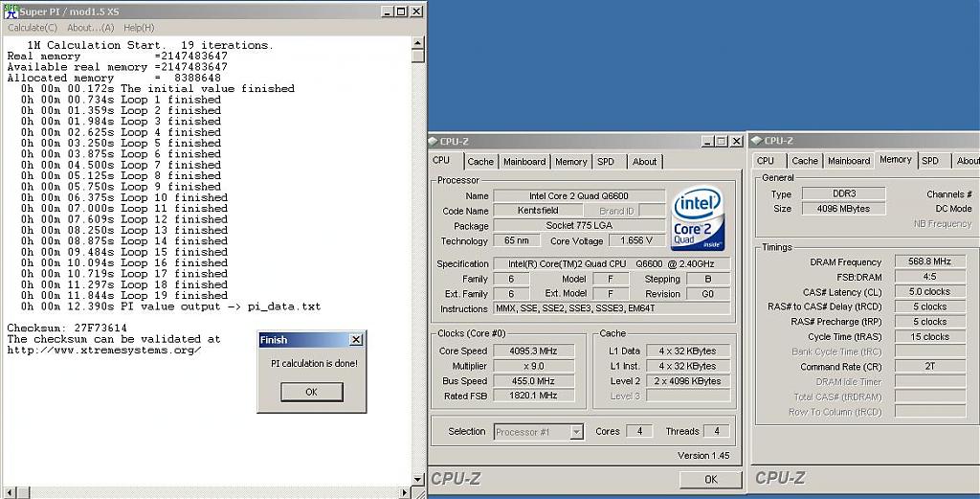Click the memory Size field 4096 MBytes
Viewport: 980px width, 499px height.
pyautogui.click(x=844, y=209)
